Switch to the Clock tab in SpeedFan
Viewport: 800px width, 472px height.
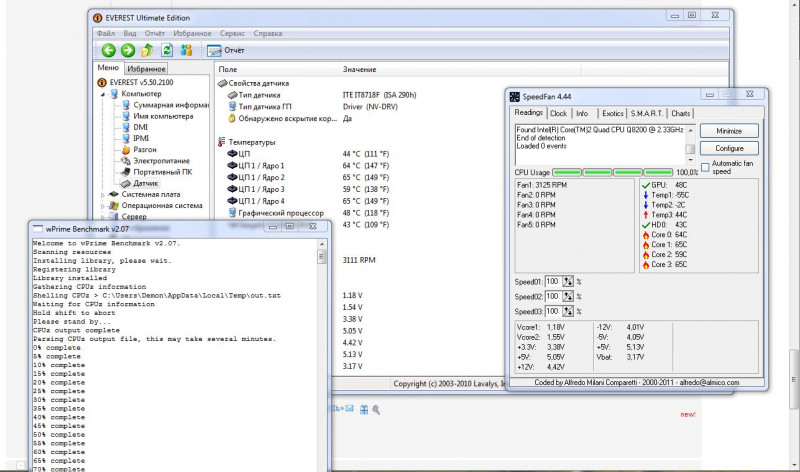pyautogui.click(x=558, y=114)
